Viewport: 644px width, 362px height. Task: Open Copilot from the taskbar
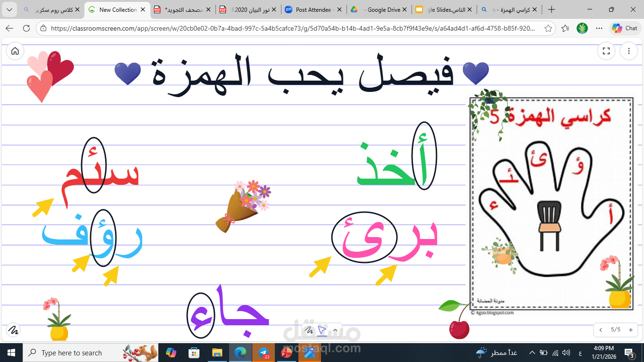pyautogui.click(x=171, y=353)
